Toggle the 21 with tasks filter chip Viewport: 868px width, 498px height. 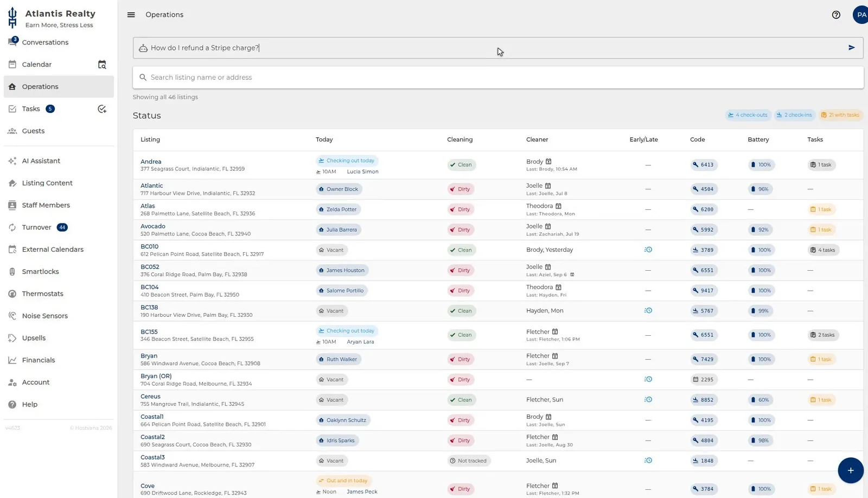[x=840, y=115]
